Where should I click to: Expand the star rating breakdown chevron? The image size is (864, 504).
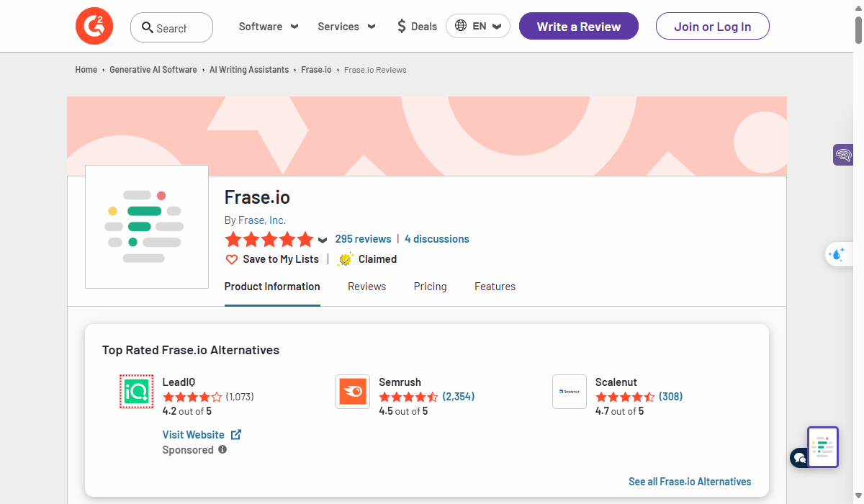[x=323, y=240]
